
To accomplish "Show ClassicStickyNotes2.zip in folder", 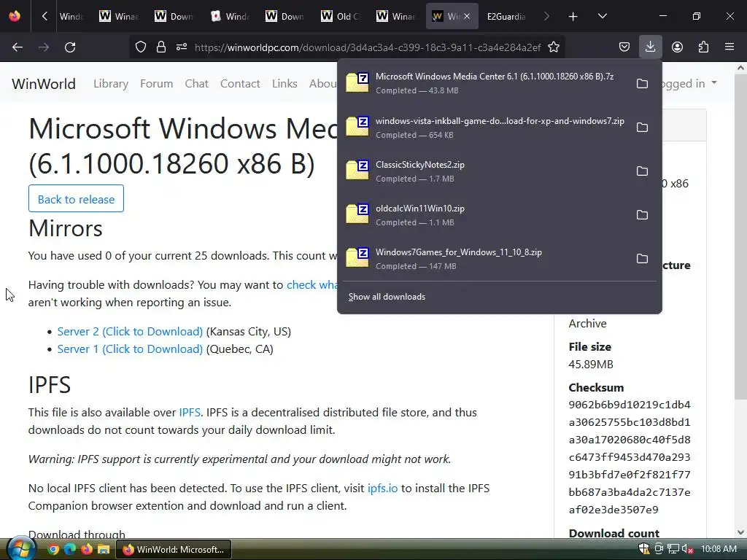I will pos(642,171).
